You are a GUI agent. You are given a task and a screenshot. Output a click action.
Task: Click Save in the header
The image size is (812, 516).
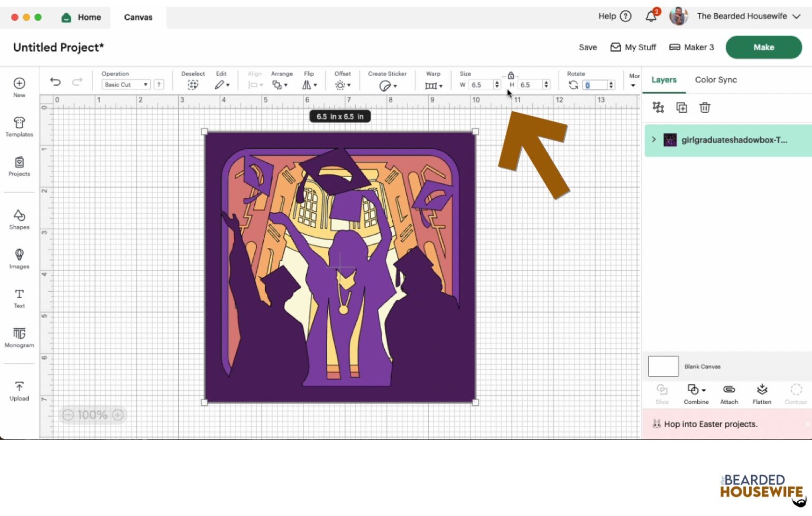pyautogui.click(x=587, y=48)
